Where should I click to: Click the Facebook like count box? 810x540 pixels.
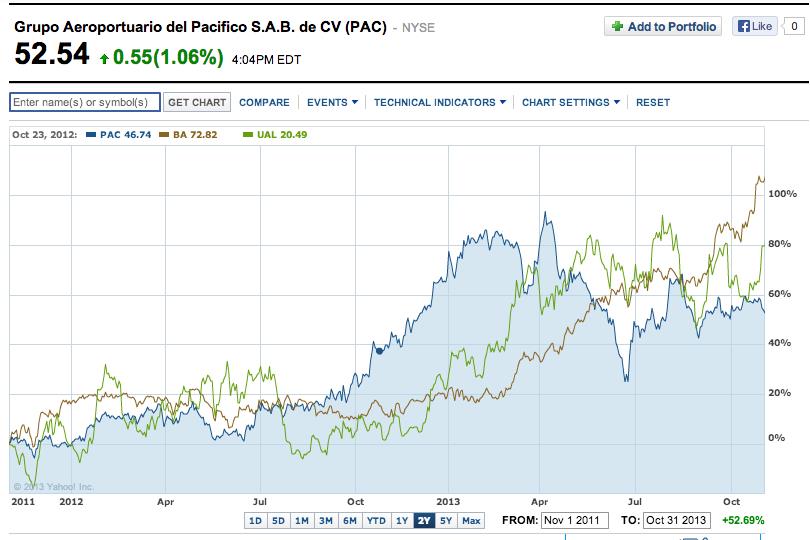pyautogui.click(x=794, y=26)
